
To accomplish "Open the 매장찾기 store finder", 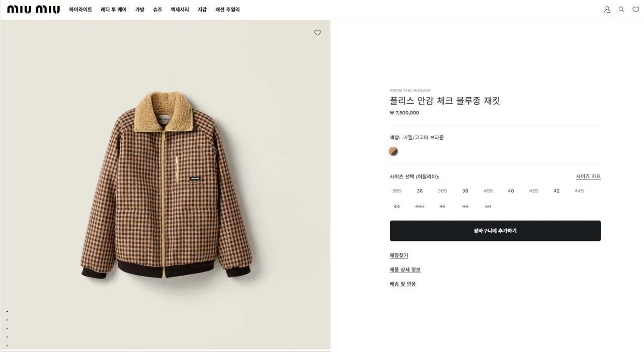I will (x=399, y=256).
